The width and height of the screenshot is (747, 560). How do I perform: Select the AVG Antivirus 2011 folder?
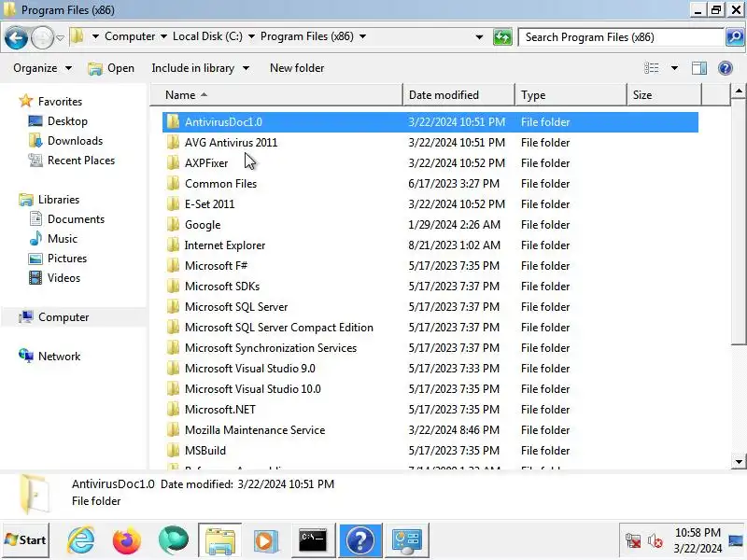(x=430, y=143)
